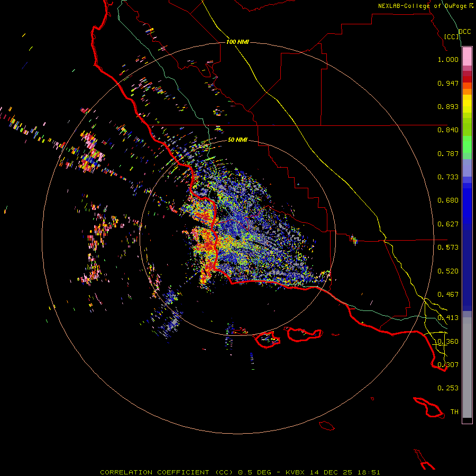Click the 100 NMI range ring label

point(237,42)
